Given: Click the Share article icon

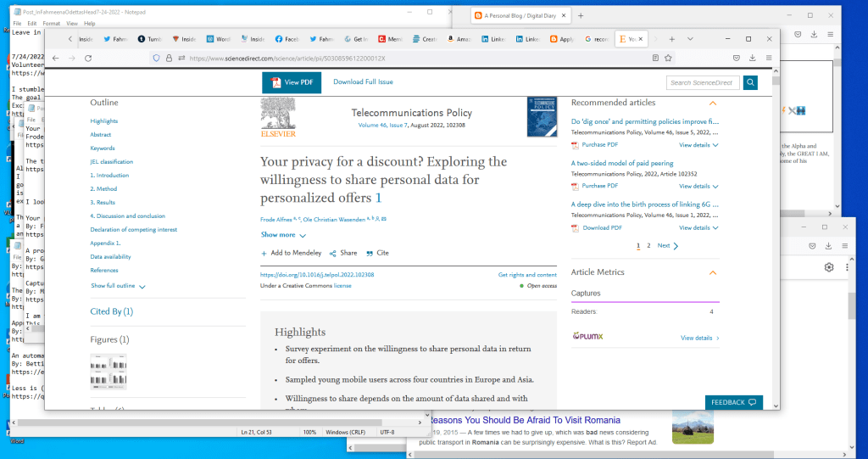Looking at the screenshot, I should pos(334,253).
